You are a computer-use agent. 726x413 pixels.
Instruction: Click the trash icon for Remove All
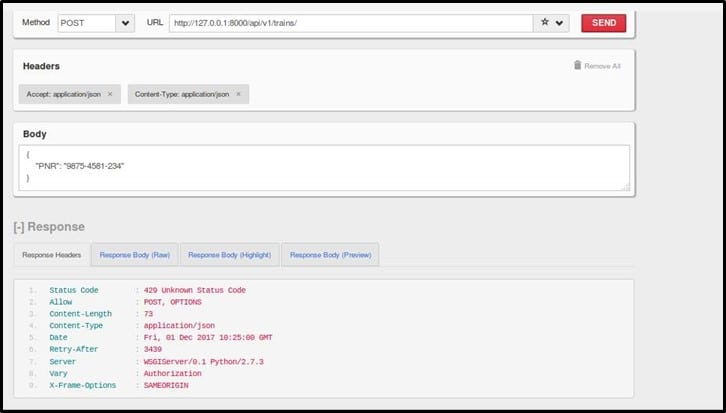pos(577,65)
